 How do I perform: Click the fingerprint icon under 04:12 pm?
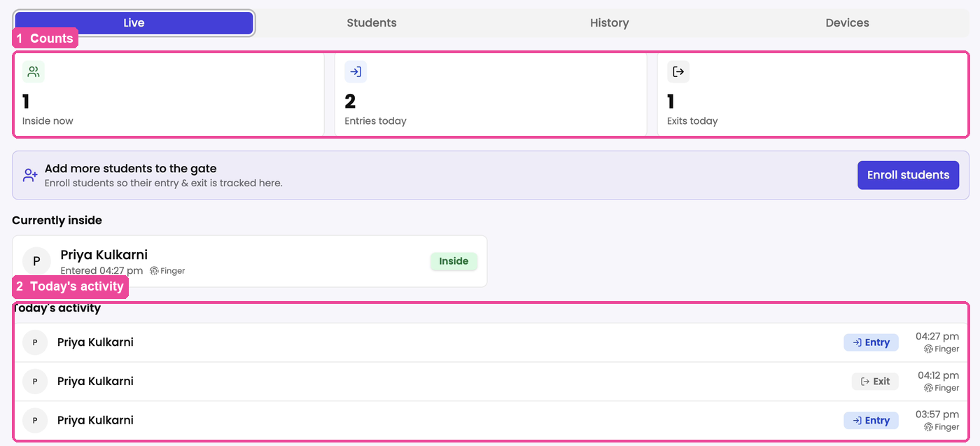[x=928, y=388]
